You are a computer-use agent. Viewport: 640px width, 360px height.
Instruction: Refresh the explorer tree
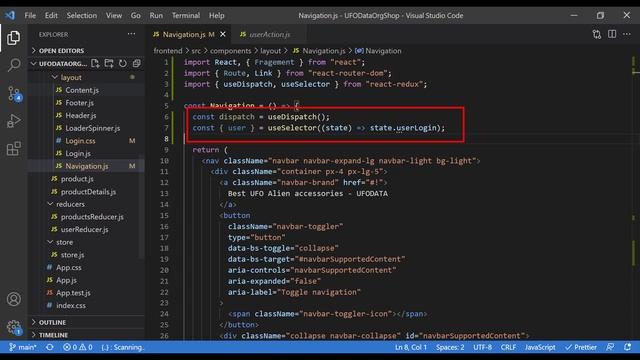122,63
